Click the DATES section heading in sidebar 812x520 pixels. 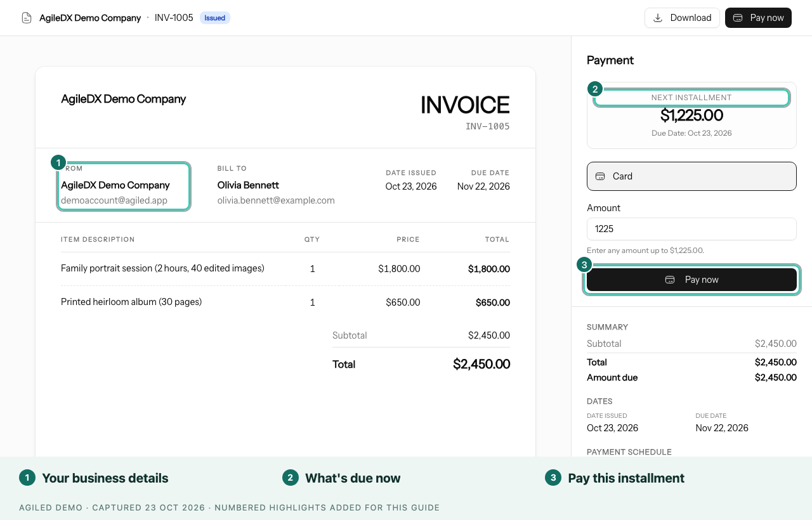(599, 401)
